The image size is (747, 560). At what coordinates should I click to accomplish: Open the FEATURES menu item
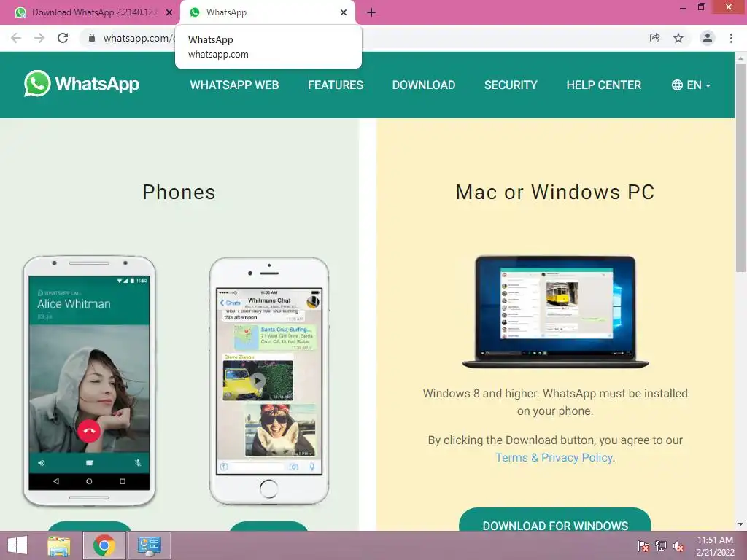336,85
